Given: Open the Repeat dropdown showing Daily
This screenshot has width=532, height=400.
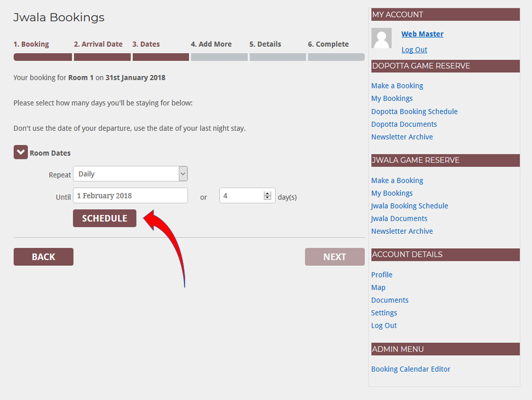Looking at the screenshot, I should point(130,174).
